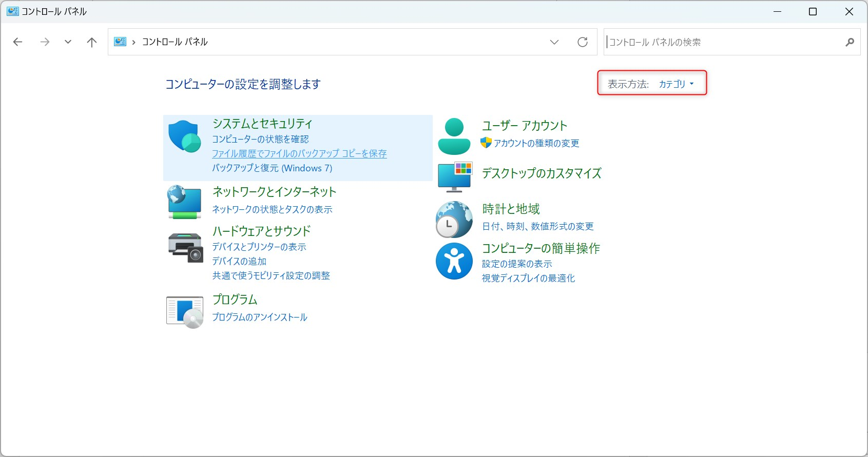Open アカウントの種類の変更 link
868x457 pixels.
tap(536, 143)
